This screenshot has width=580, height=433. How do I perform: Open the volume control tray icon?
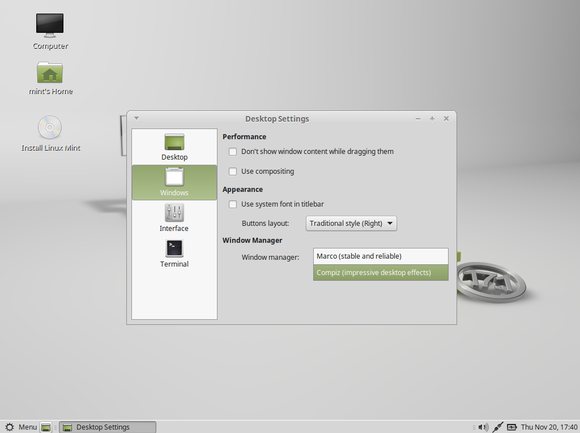pyautogui.click(x=483, y=427)
